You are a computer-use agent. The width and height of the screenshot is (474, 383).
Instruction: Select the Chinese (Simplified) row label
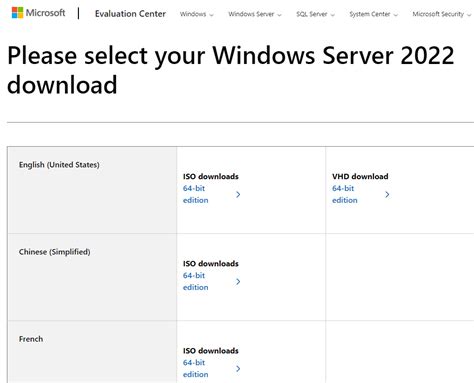55,252
